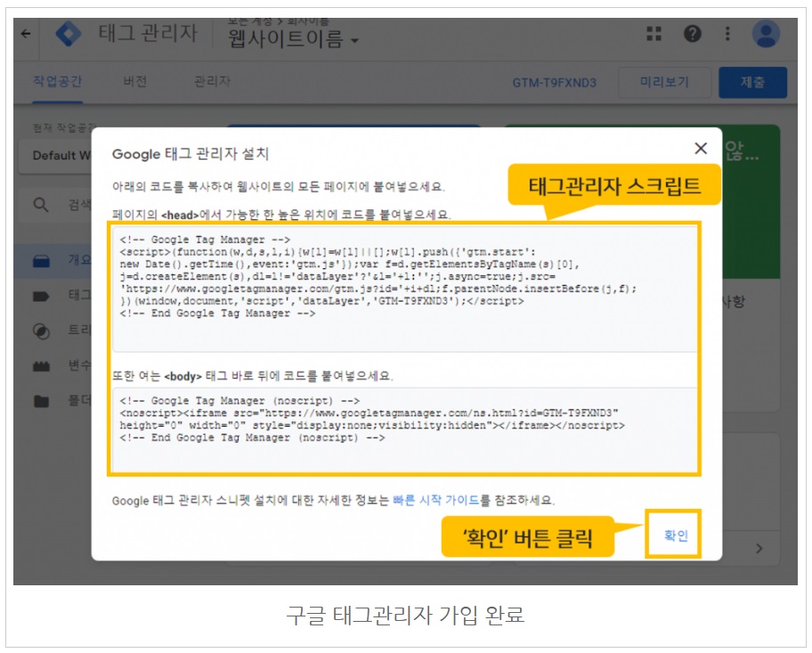Select the 태그 tag icon in sidebar
Viewport: 812px width, 653px height.
pos(42,297)
